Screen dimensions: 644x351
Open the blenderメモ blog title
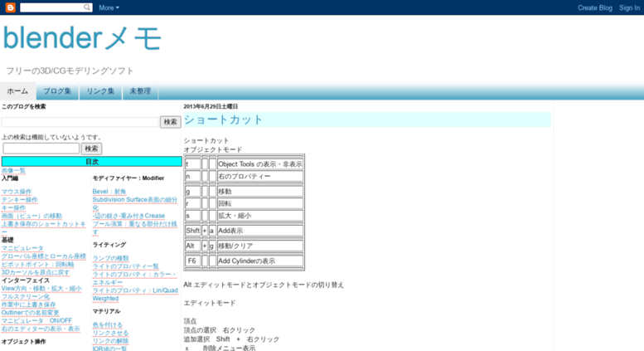point(82,38)
